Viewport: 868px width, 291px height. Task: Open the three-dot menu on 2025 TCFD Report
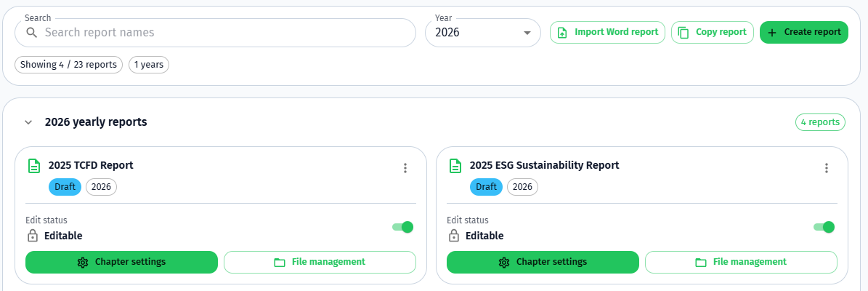(x=405, y=168)
